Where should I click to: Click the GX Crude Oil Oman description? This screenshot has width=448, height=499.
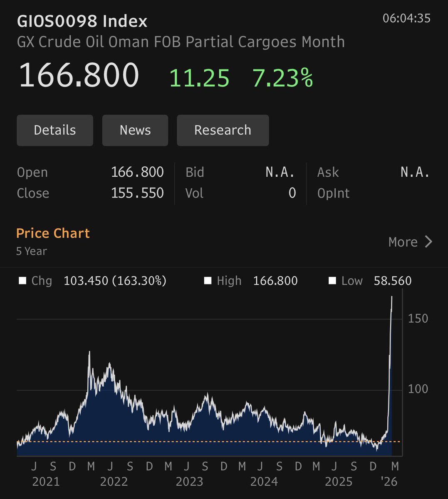click(181, 42)
